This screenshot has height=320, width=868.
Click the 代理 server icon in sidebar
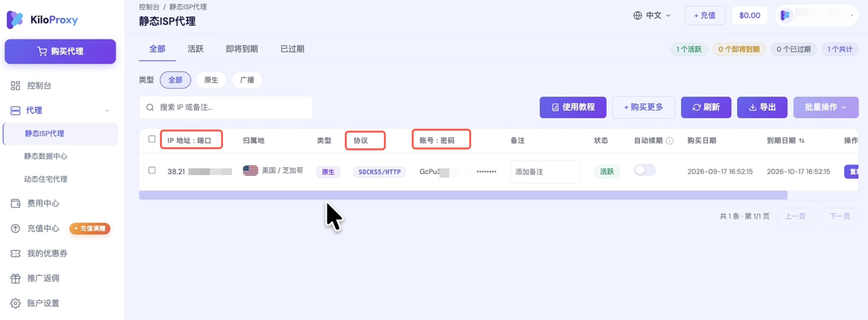(x=15, y=110)
